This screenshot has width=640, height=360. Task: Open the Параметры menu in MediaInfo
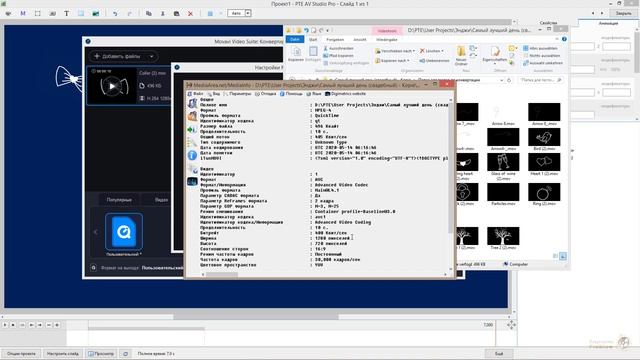pyautogui.click(x=237, y=94)
